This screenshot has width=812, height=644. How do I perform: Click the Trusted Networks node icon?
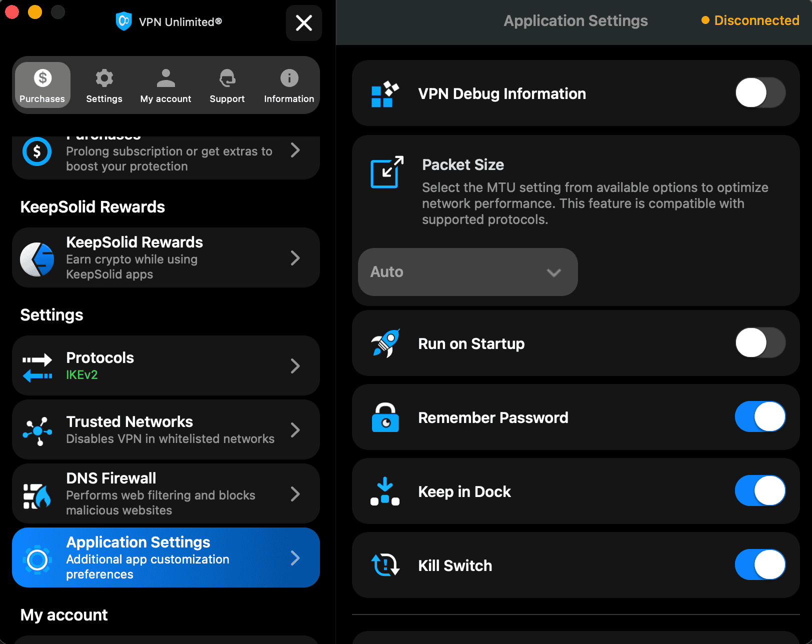[x=37, y=430]
